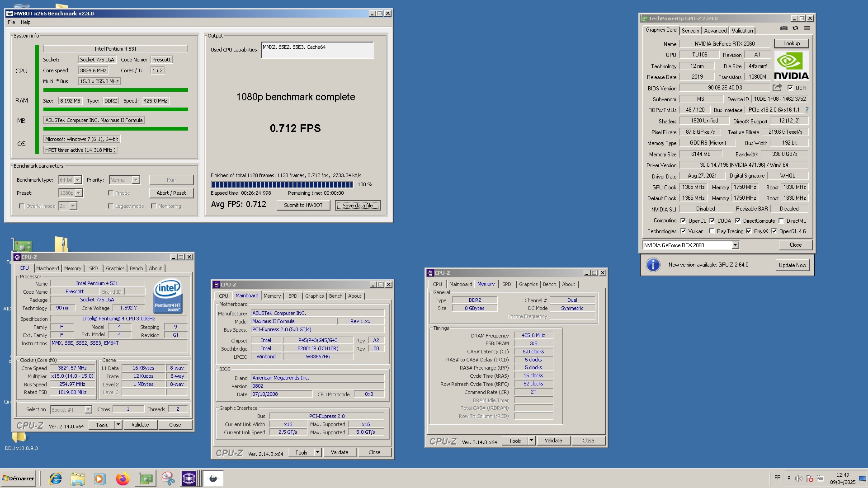Click the Intel Pentium 4 HT logo

(x=168, y=296)
